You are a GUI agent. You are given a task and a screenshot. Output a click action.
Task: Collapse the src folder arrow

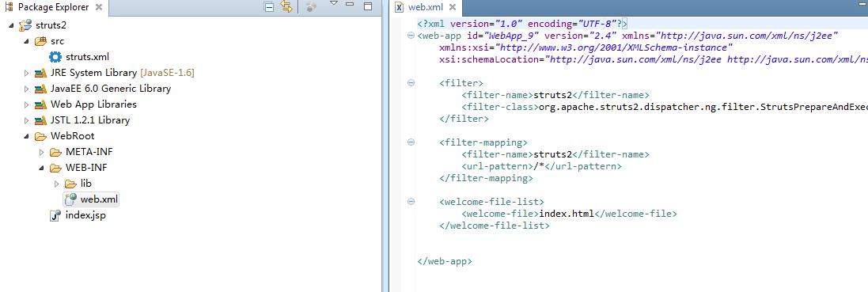click(x=26, y=42)
